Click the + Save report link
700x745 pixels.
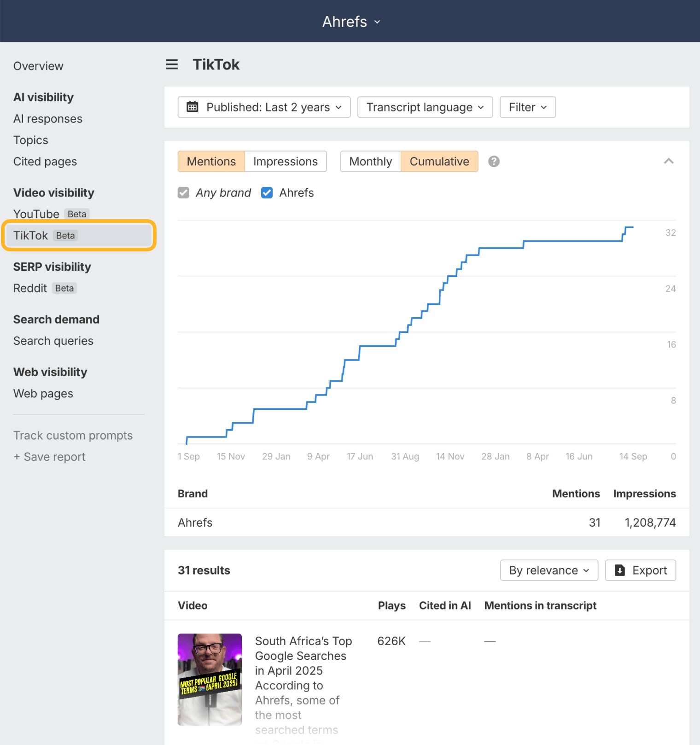click(x=49, y=457)
